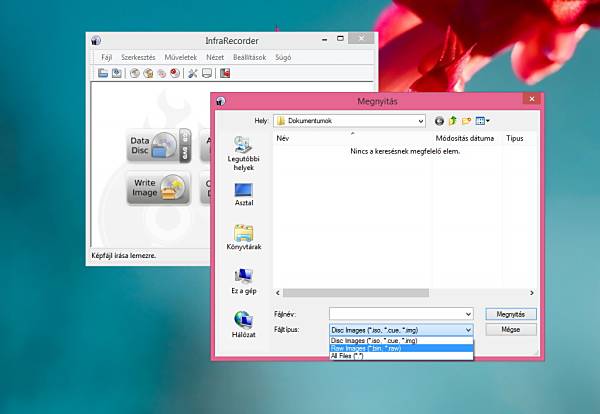Select Asztal in the places bar

click(243, 194)
